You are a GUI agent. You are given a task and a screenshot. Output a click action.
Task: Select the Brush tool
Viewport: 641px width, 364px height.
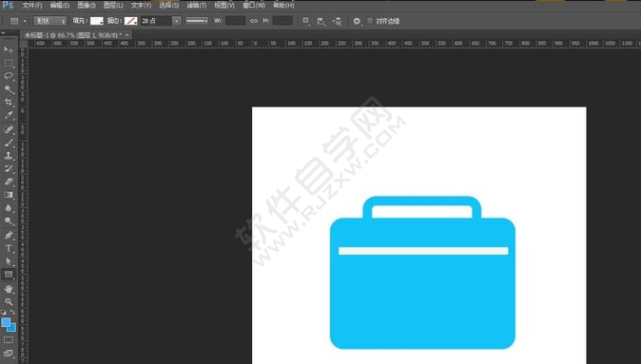(9, 143)
